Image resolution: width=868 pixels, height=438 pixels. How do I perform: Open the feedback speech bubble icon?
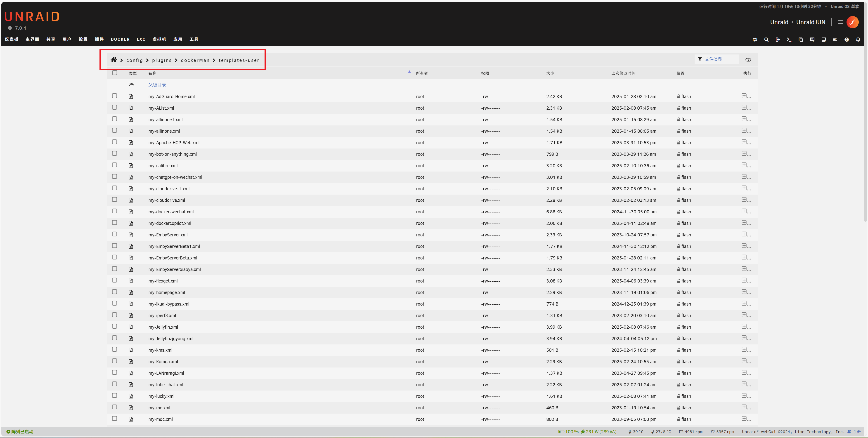coord(812,40)
